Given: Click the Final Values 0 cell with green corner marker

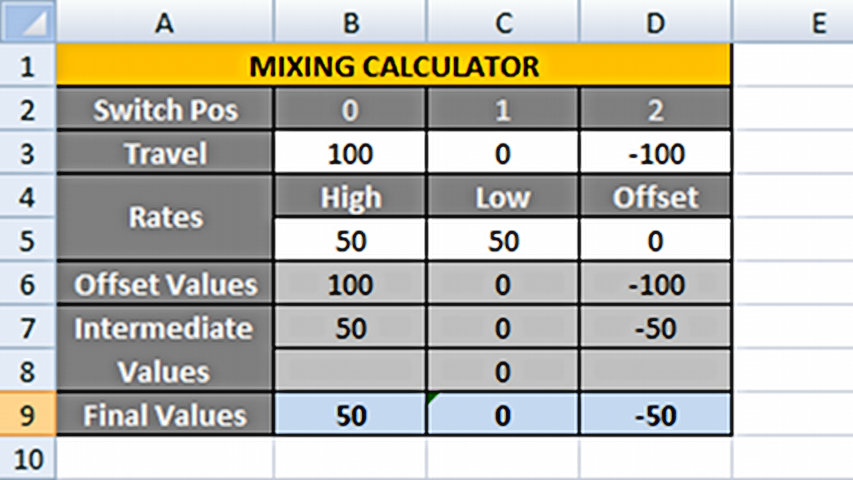Looking at the screenshot, I should pos(503,415).
